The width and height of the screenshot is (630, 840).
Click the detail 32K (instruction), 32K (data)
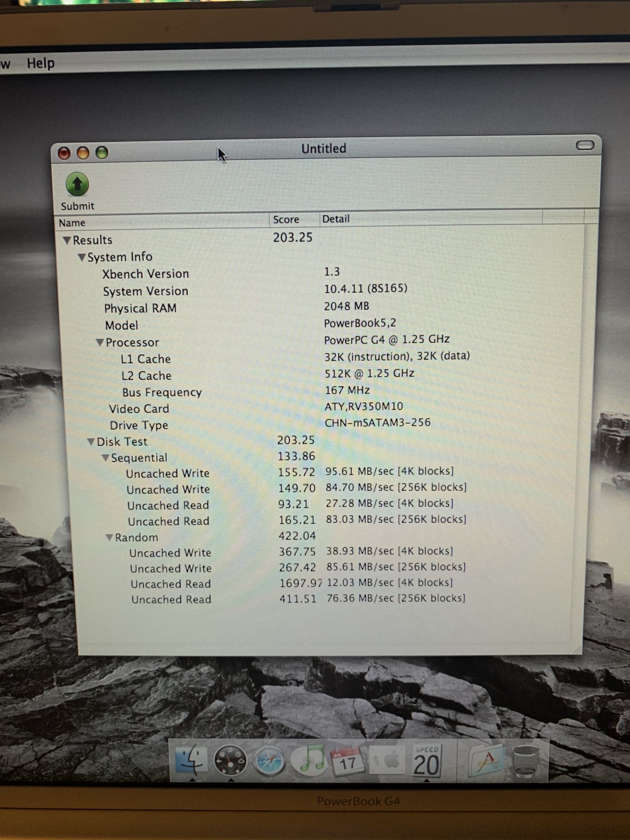397,356
